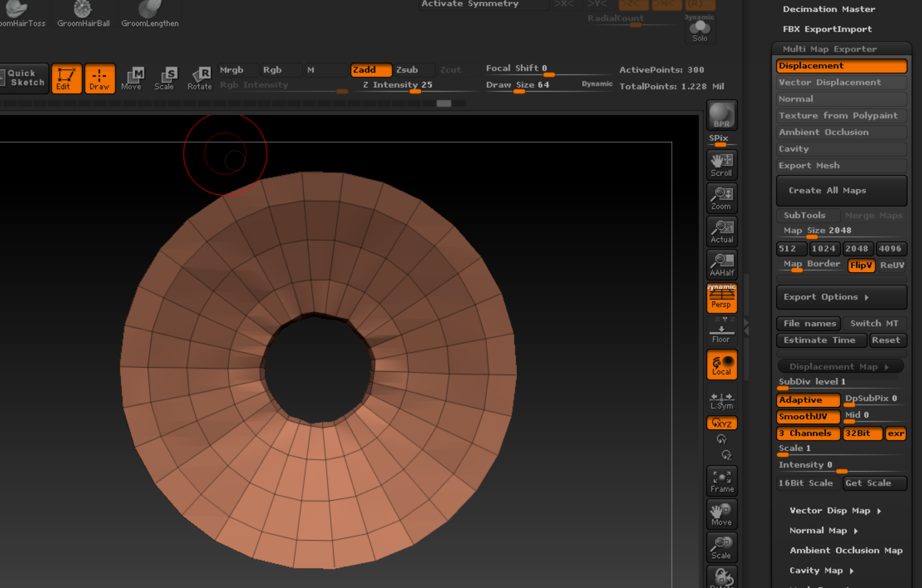Click Create All Maps button
This screenshot has width=922, height=588.
point(842,191)
